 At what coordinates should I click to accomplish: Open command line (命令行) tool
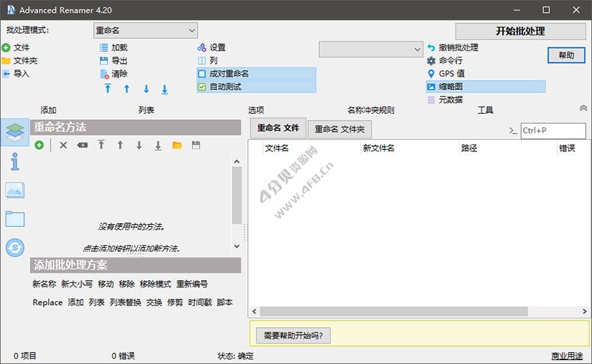tap(431, 61)
